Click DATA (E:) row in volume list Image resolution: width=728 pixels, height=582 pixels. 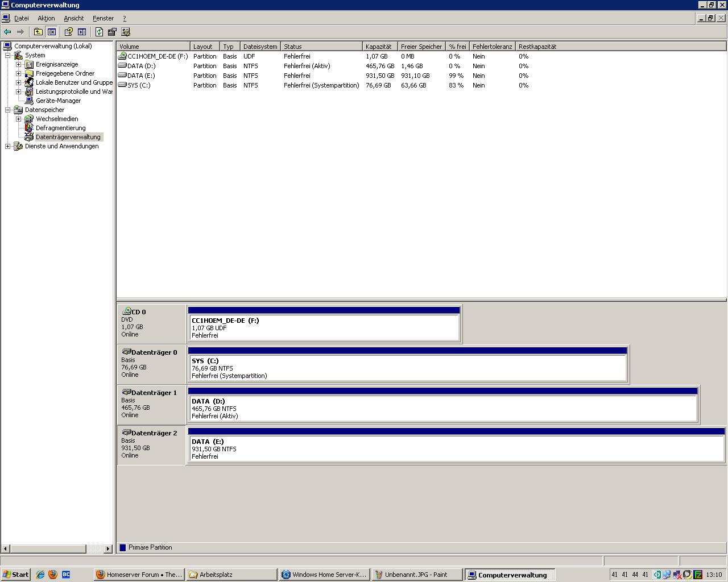point(421,76)
